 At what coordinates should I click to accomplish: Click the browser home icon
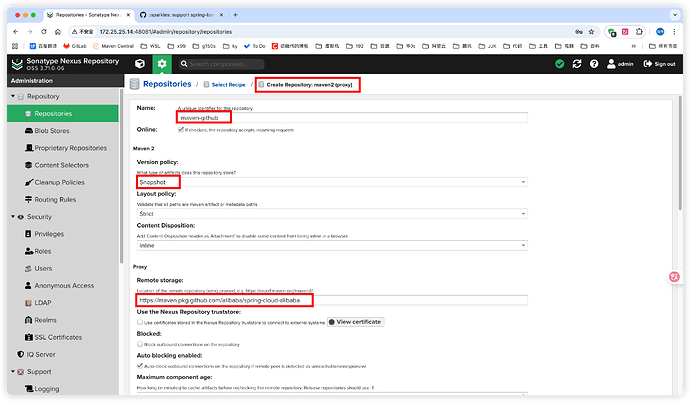pos(58,31)
